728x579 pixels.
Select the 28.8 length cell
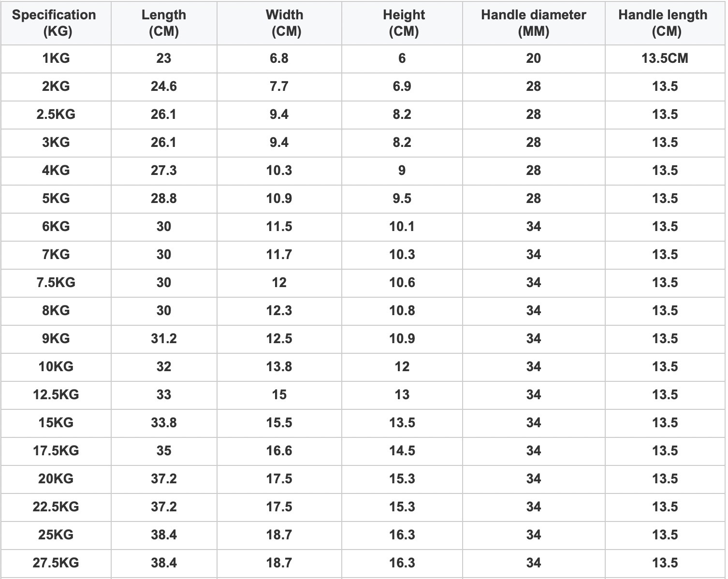164,199
